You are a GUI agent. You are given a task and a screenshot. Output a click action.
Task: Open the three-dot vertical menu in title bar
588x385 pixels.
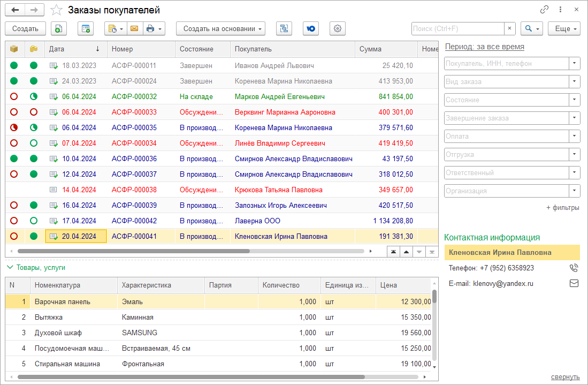(560, 10)
